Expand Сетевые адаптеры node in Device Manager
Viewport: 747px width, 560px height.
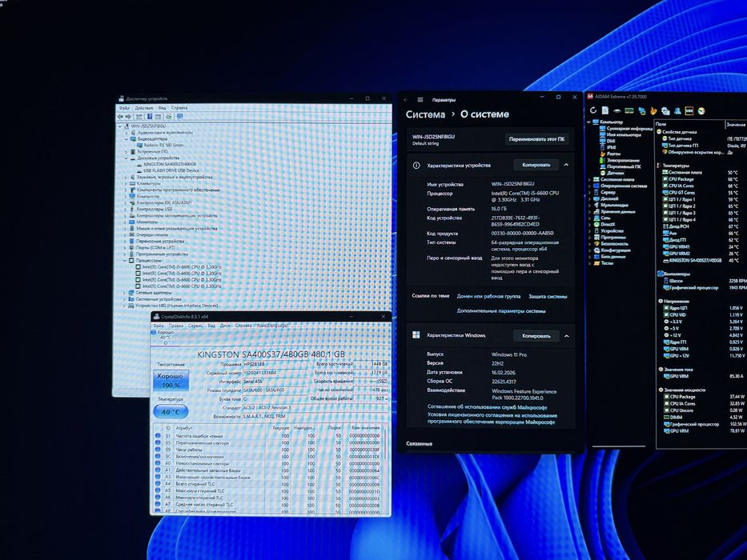pyautogui.click(x=125, y=293)
